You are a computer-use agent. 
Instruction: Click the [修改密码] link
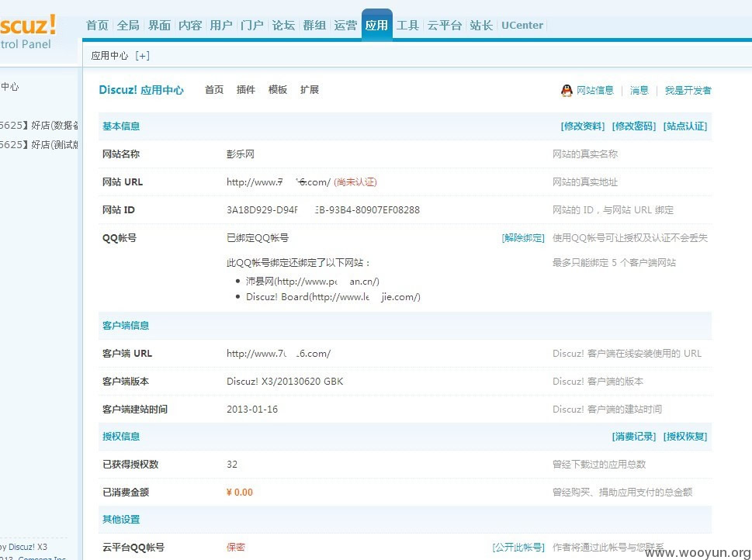(634, 126)
